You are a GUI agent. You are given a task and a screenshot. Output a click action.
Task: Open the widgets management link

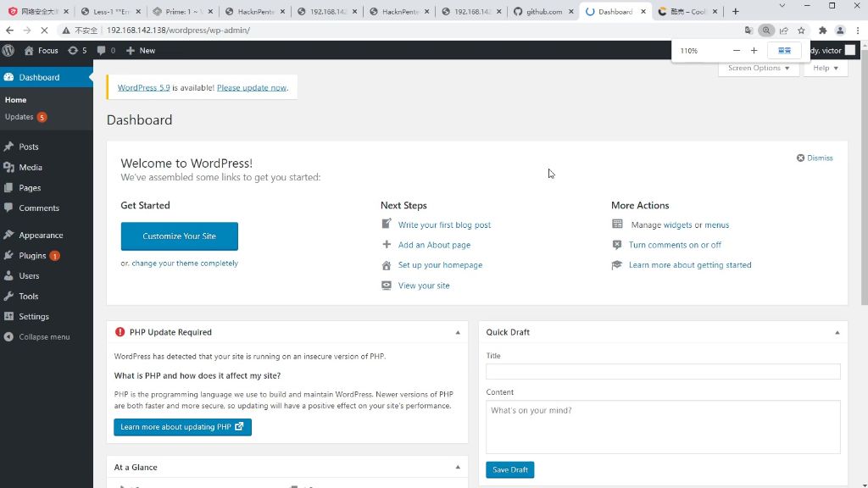point(677,225)
